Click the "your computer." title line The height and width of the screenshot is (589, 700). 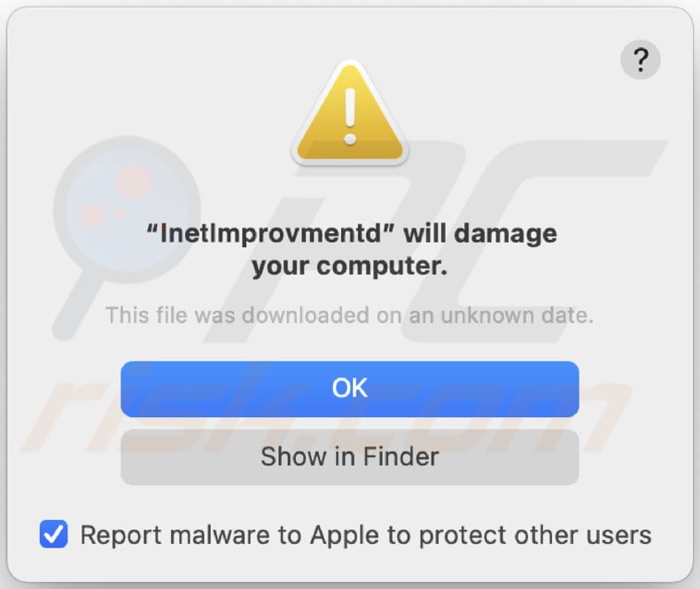point(350,266)
